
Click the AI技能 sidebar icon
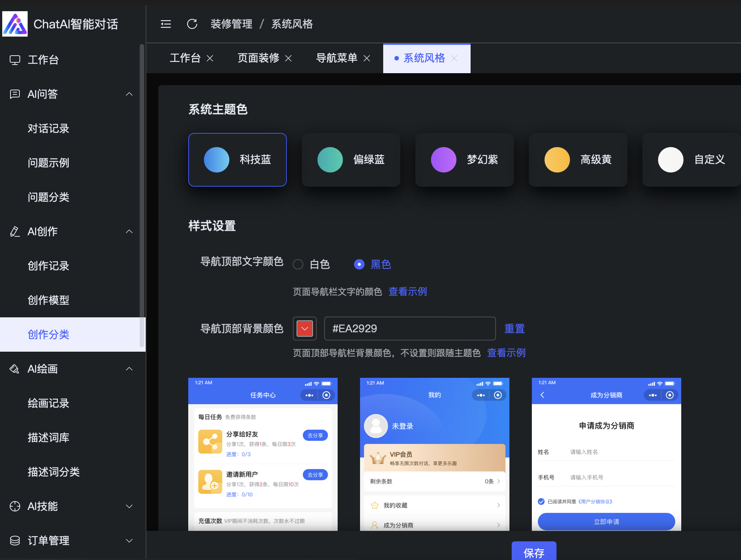tap(15, 506)
